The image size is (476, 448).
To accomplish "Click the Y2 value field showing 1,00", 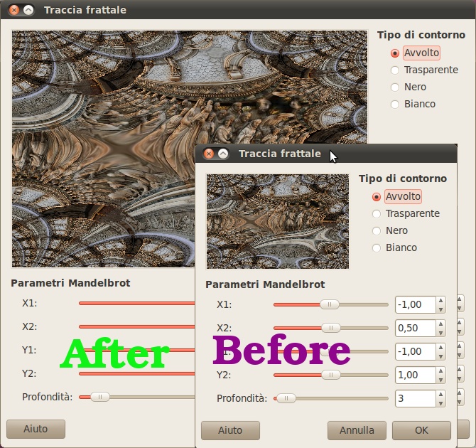I will click(416, 375).
